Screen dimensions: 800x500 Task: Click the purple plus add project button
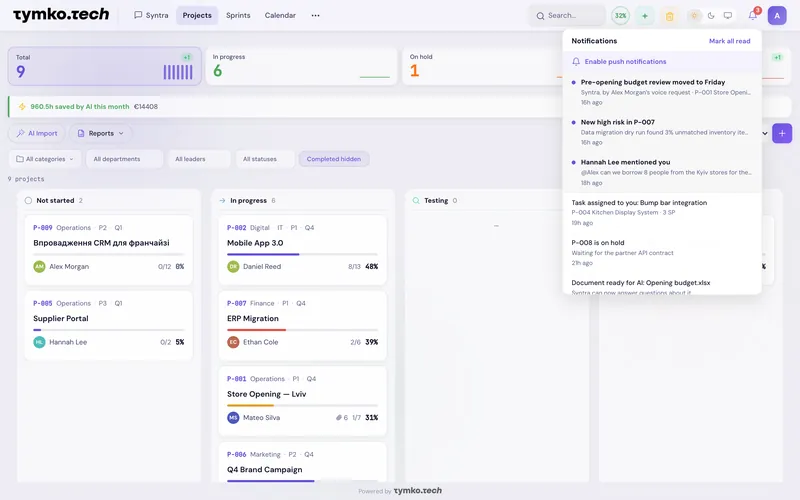pos(782,133)
